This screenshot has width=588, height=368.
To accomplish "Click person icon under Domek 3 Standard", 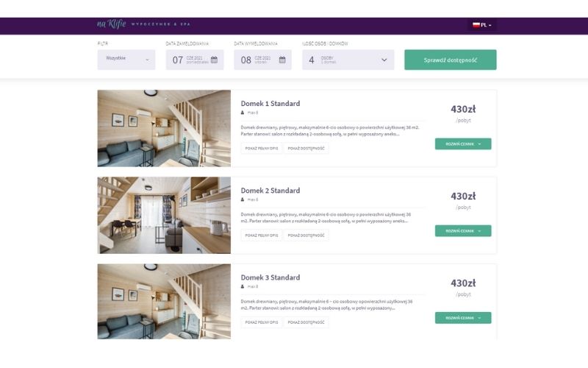I will click(243, 286).
